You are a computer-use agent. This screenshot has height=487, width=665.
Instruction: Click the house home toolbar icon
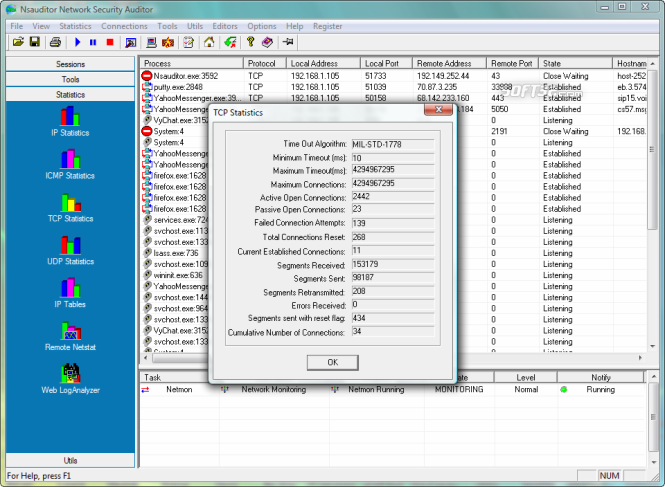[209, 42]
